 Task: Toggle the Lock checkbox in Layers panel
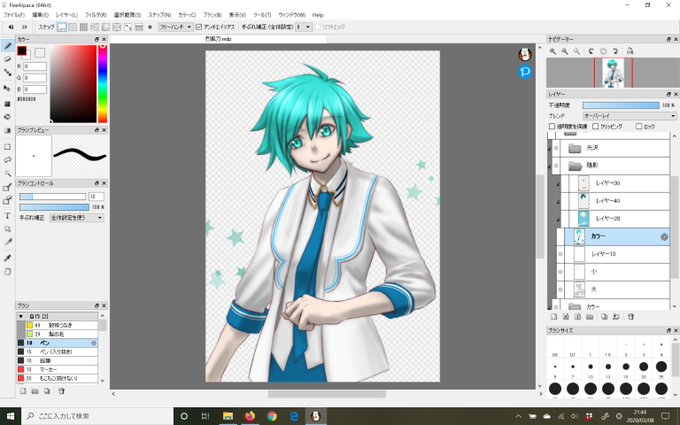click(639, 126)
